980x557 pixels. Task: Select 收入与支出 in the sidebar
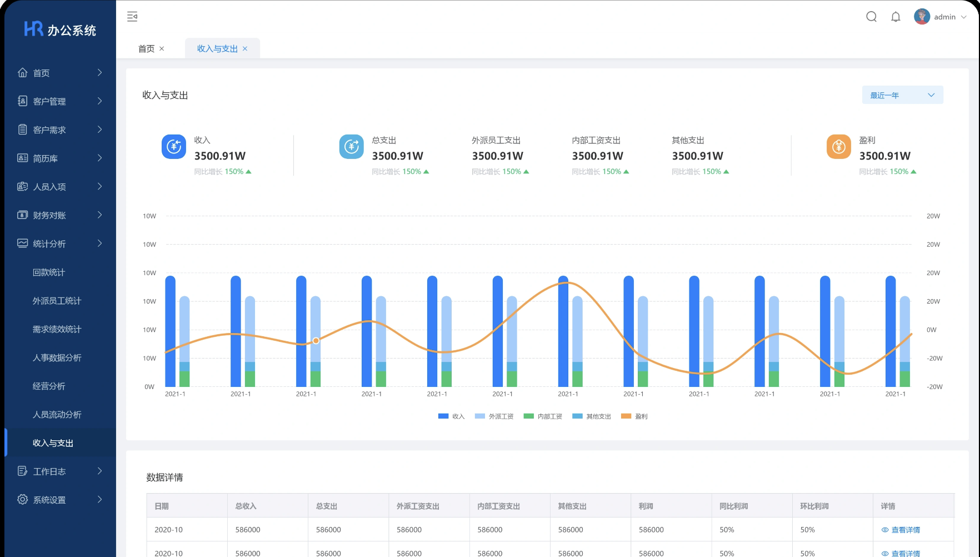tap(61, 443)
